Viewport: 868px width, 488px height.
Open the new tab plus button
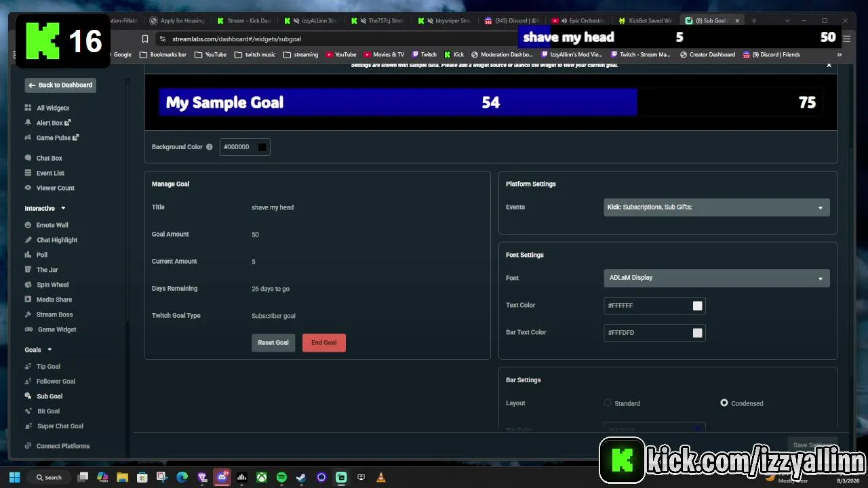(x=753, y=21)
